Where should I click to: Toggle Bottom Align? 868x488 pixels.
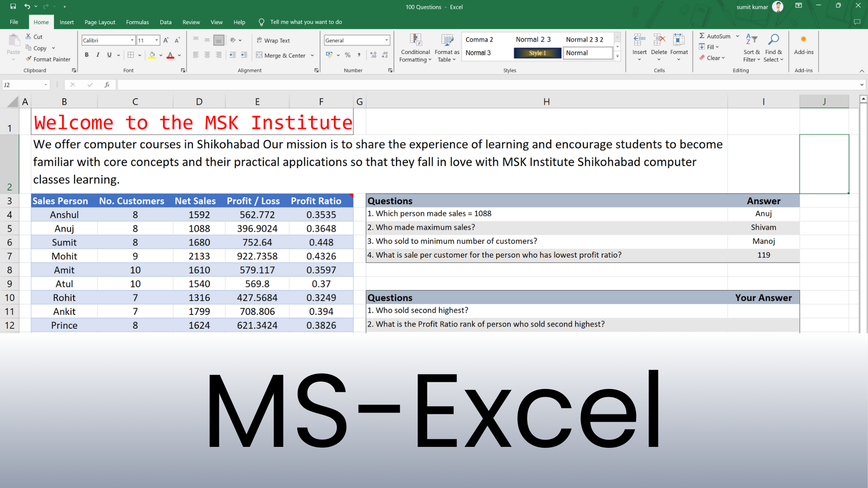[218, 40]
